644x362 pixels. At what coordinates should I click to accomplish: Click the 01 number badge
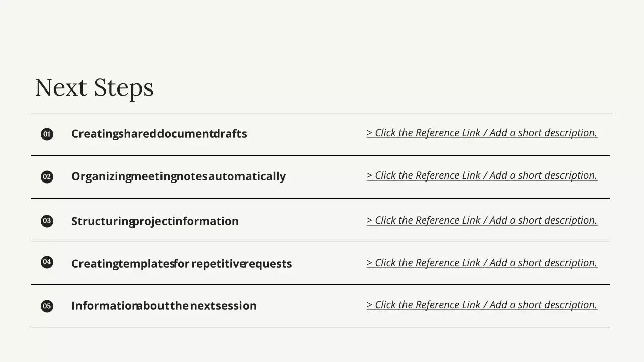pos(47,134)
